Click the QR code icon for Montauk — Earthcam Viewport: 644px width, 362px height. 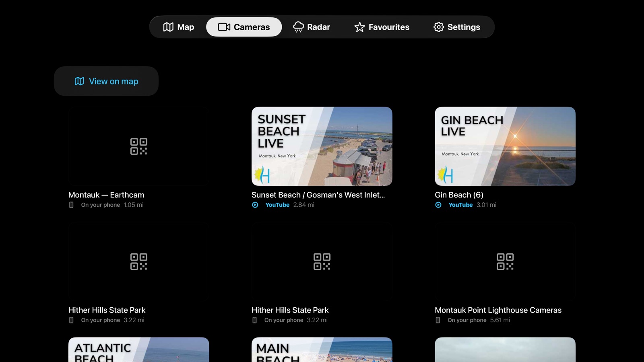click(x=138, y=146)
